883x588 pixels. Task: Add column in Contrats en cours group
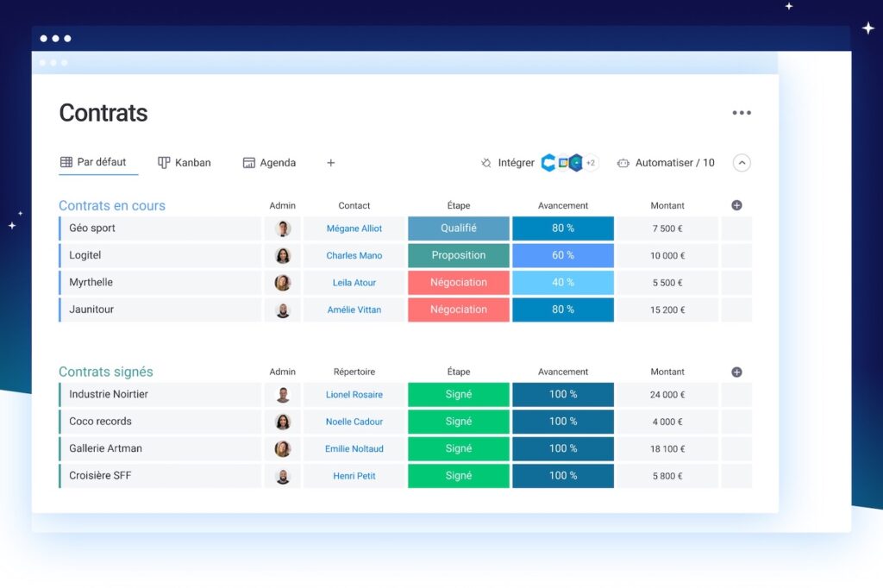pos(736,205)
